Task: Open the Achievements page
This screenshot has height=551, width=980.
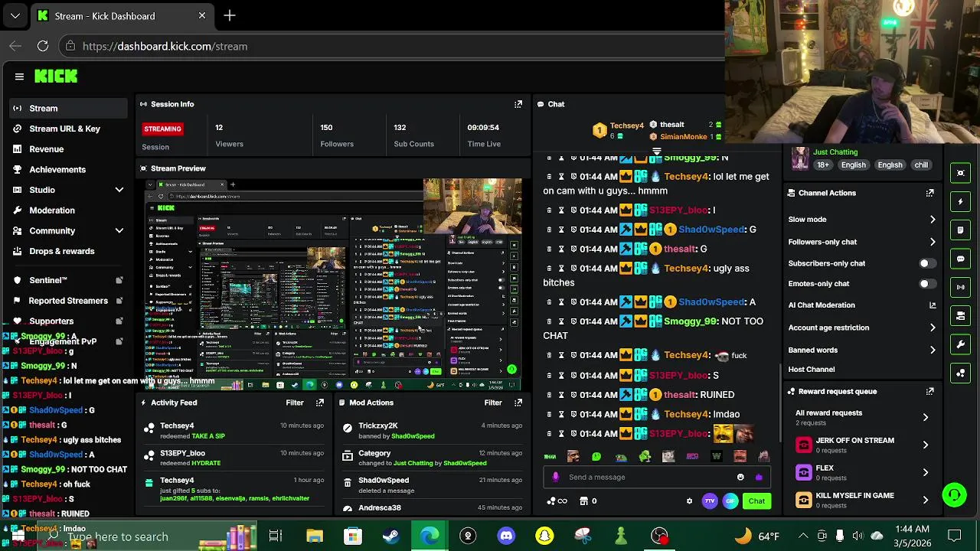Action: [68, 169]
